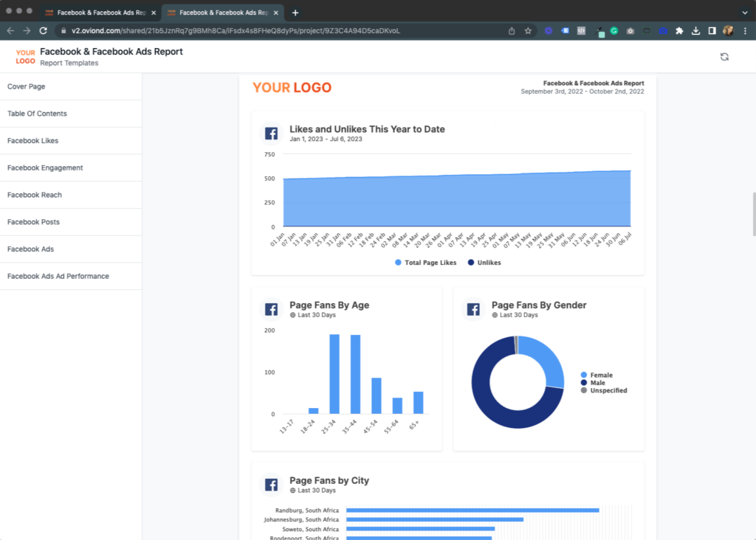Navigate to Facebook Engagement
This screenshot has height=540, width=756.
(x=71, y=167)
